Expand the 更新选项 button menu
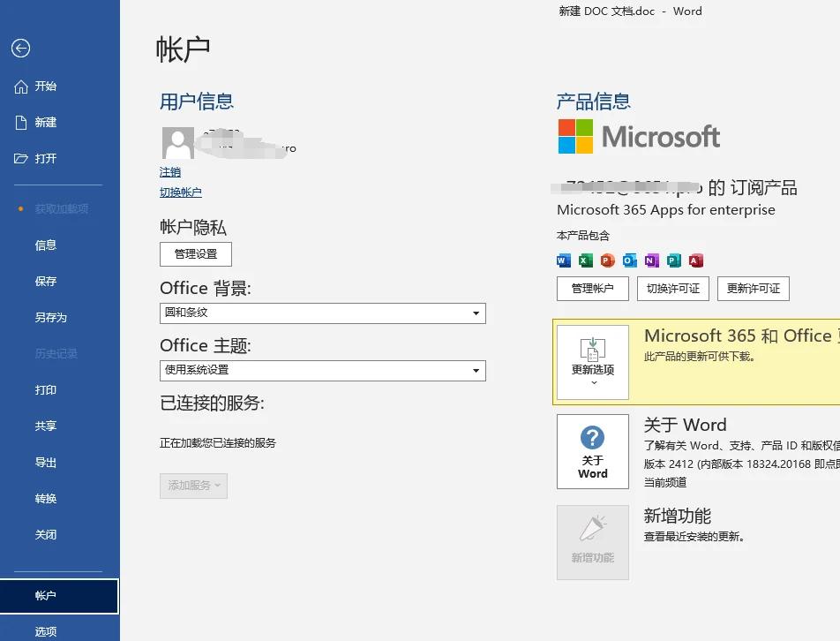This screenshot has width=840, height=641. click(x=593, y=362)
